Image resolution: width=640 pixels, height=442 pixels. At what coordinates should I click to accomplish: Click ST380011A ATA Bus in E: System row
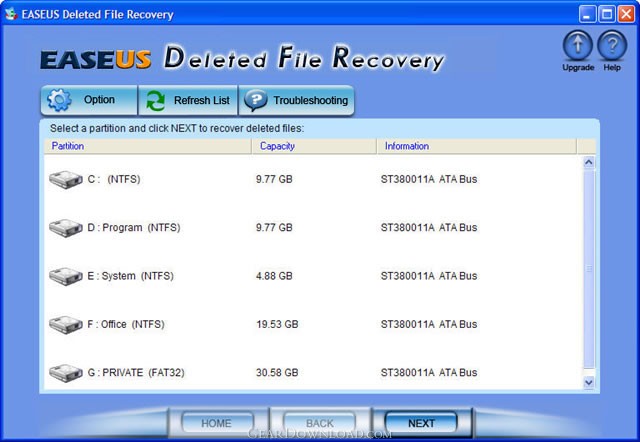pos(429,276)
